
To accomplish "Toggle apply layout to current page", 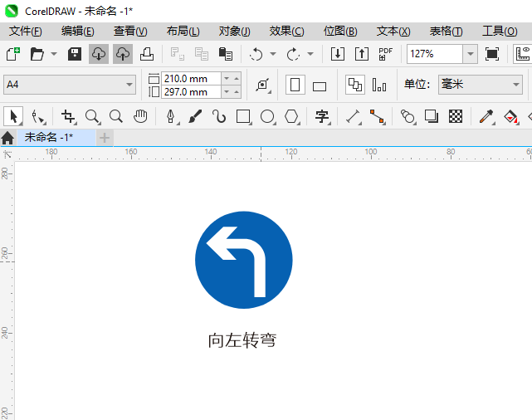I will [x=379, y=85].
